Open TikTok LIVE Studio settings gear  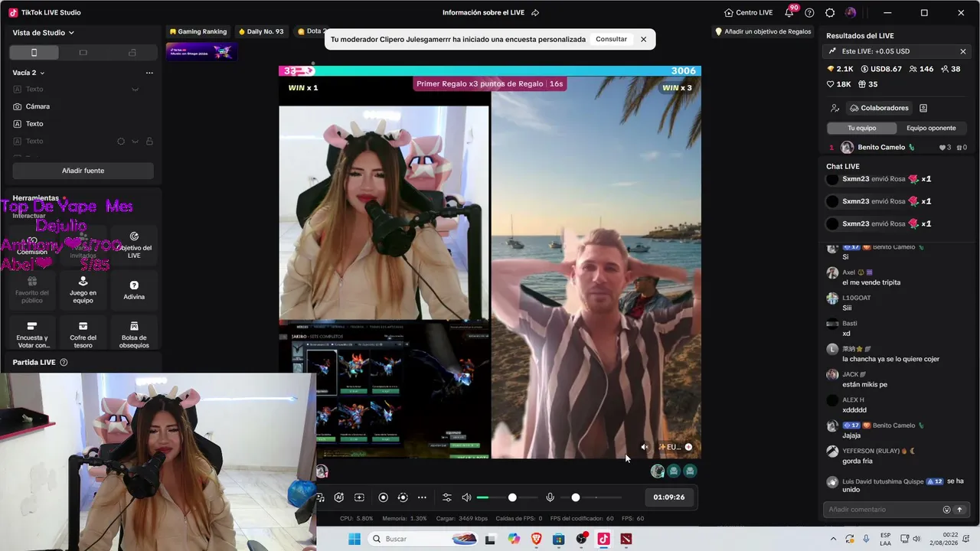[x=830, y=13]
